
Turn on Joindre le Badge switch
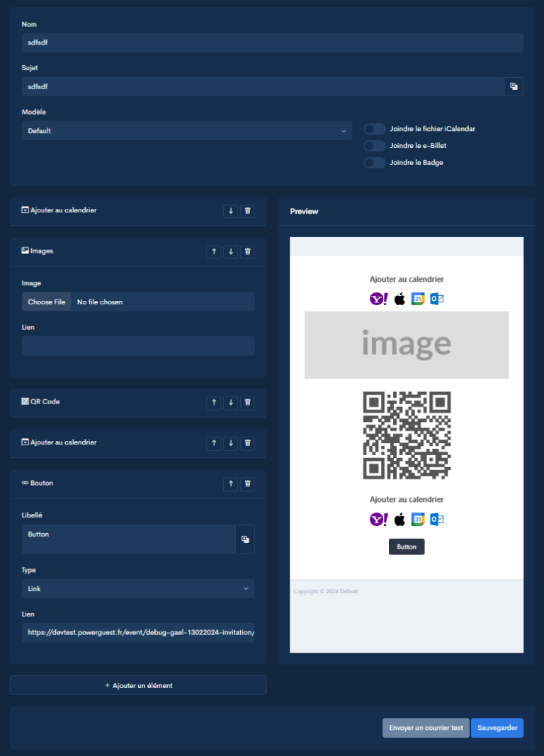click(375, 163)
